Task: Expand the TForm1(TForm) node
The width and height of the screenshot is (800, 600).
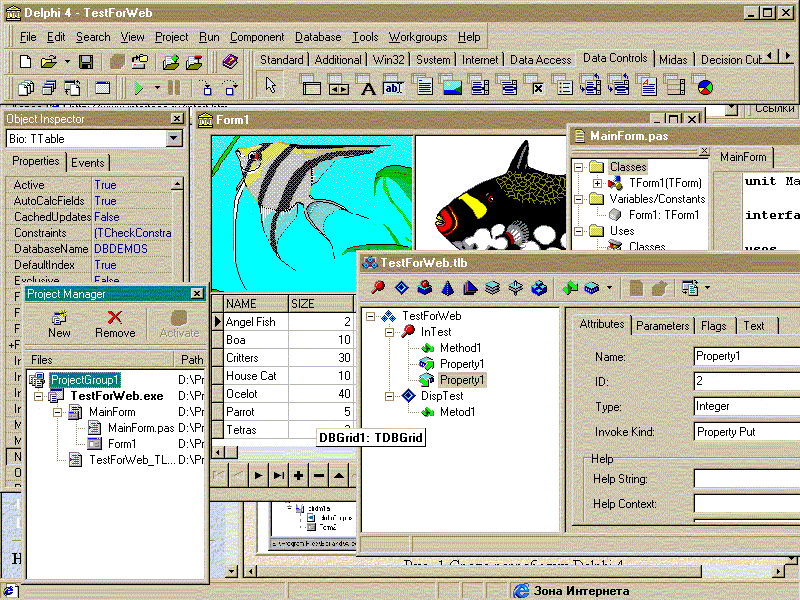Action: coord(597,183)
